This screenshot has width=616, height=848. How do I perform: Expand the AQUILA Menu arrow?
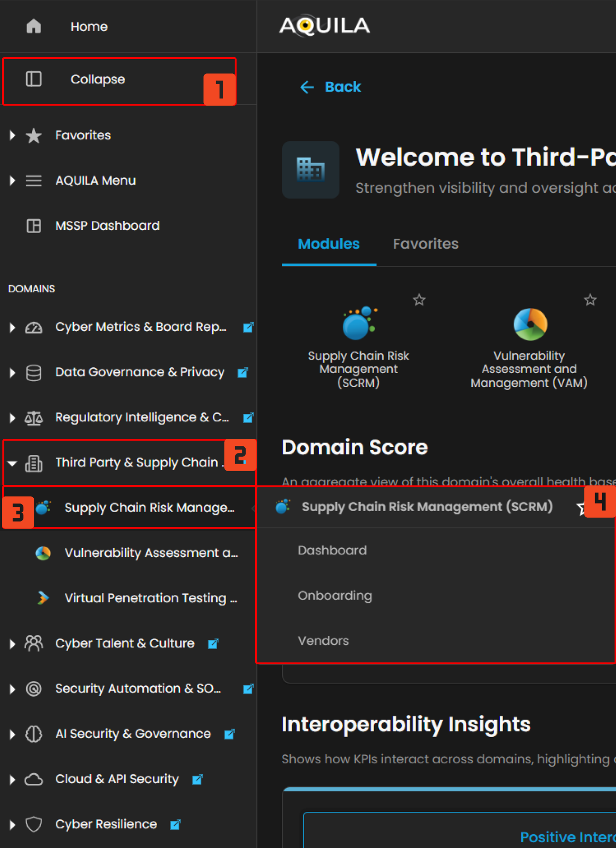(12, 180)
